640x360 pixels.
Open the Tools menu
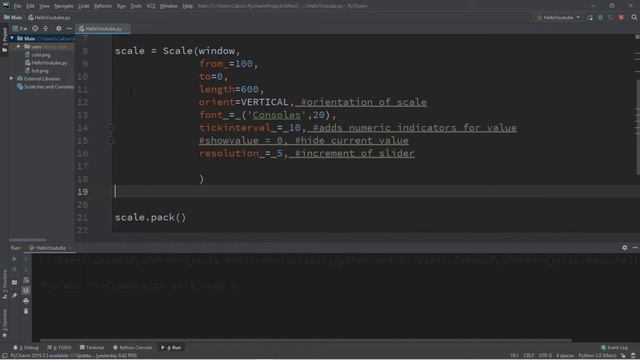(136, 6)
